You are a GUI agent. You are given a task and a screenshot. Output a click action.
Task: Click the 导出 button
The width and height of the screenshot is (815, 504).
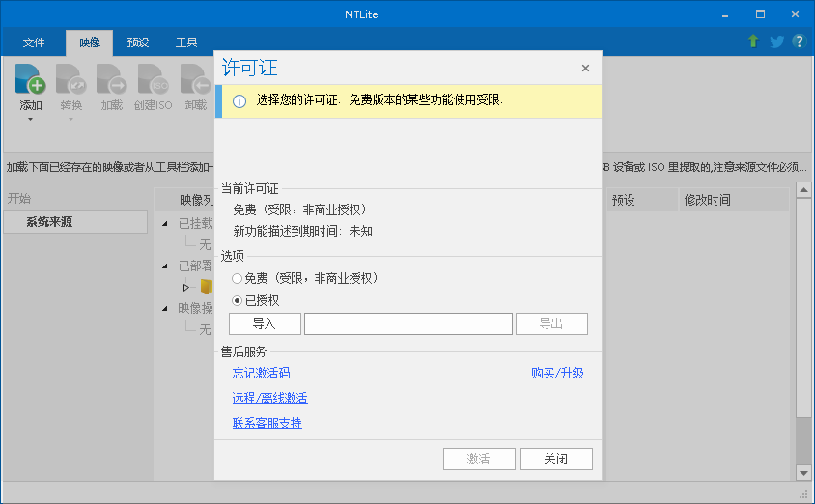pos(551,323)
